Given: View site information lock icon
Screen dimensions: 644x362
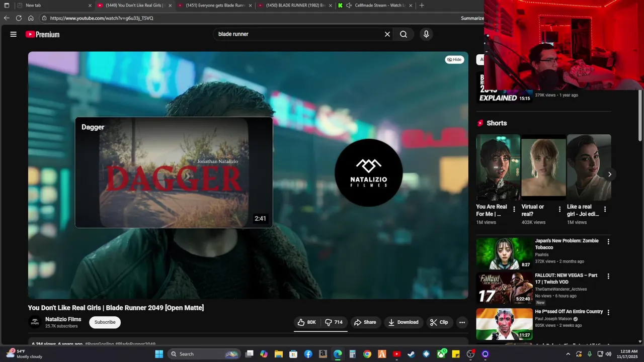Looking at the screenshot, I should (x=44, y=18).
